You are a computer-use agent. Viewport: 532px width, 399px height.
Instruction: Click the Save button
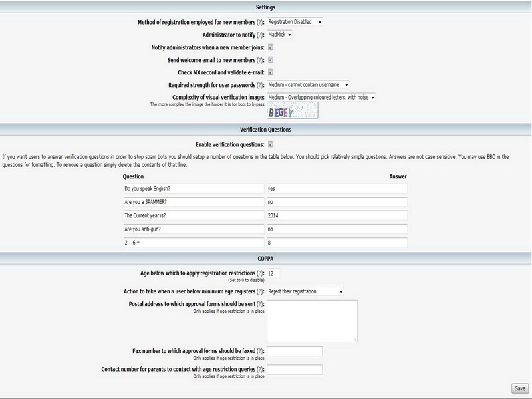519,388
